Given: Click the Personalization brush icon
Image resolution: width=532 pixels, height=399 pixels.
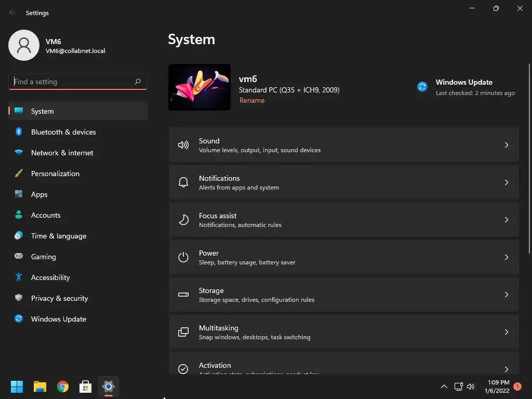Looking at the screenshot, I should tap(19, 174).
